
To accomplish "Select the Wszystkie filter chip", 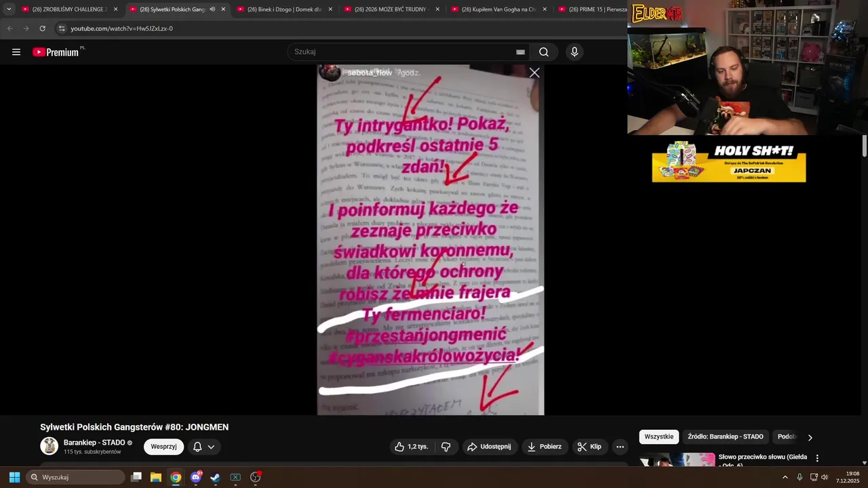I will (x=659, y=437).
